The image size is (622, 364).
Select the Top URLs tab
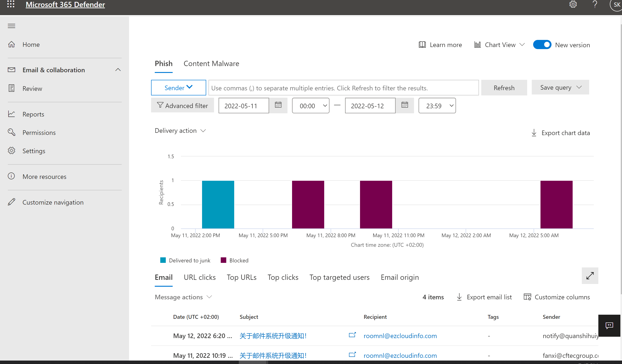point(241,278)
